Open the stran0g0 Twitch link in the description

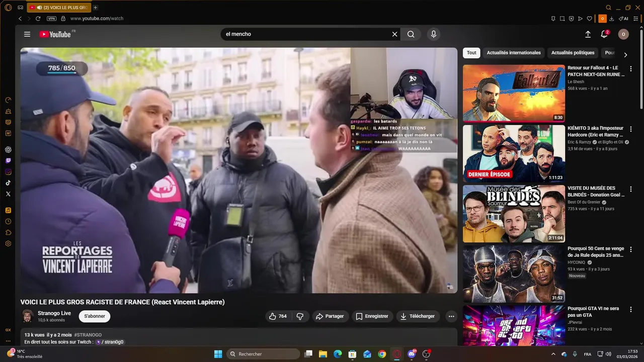(x=110, y=342)
